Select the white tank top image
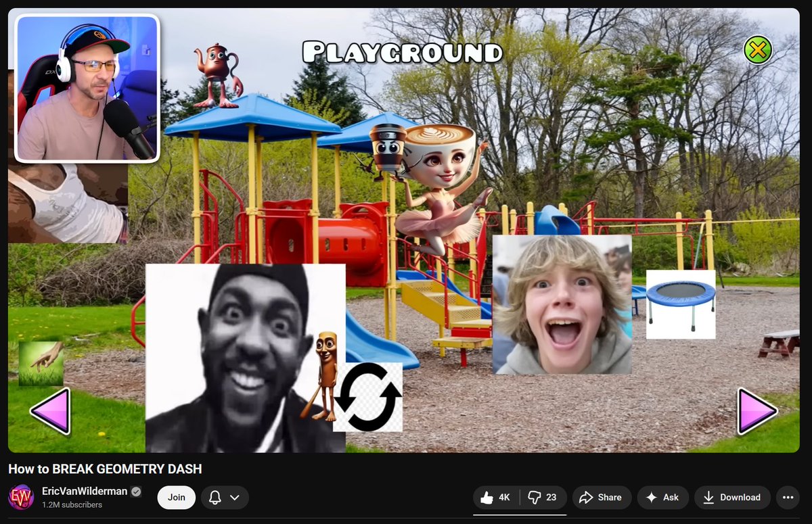 (68, 203)
